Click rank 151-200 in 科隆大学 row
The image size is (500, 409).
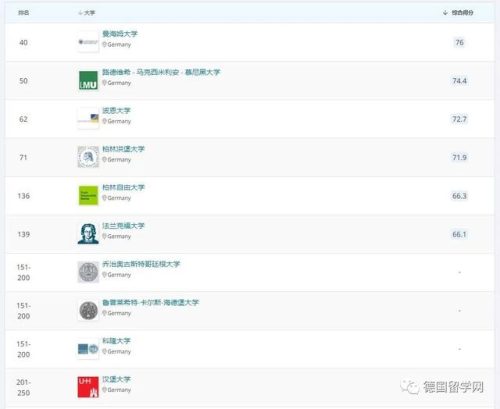tap(23, 349)
